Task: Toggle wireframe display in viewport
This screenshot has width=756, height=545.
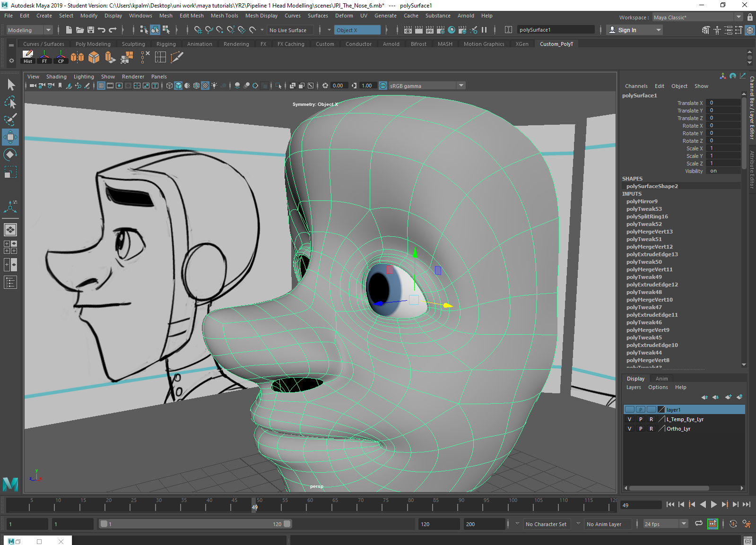Action: pos(169,86)
